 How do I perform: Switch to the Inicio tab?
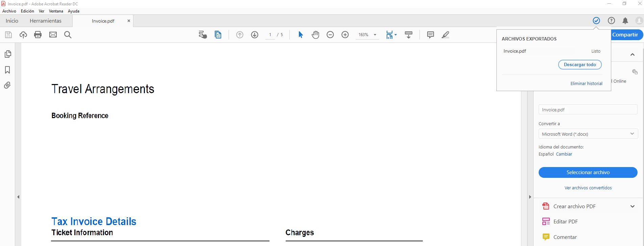coord(12,21)
